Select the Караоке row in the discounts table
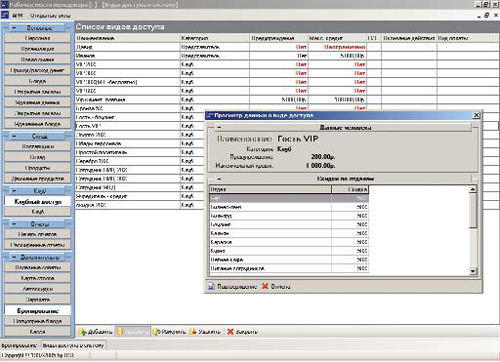 pyautogui.click(x=289, y=242)
